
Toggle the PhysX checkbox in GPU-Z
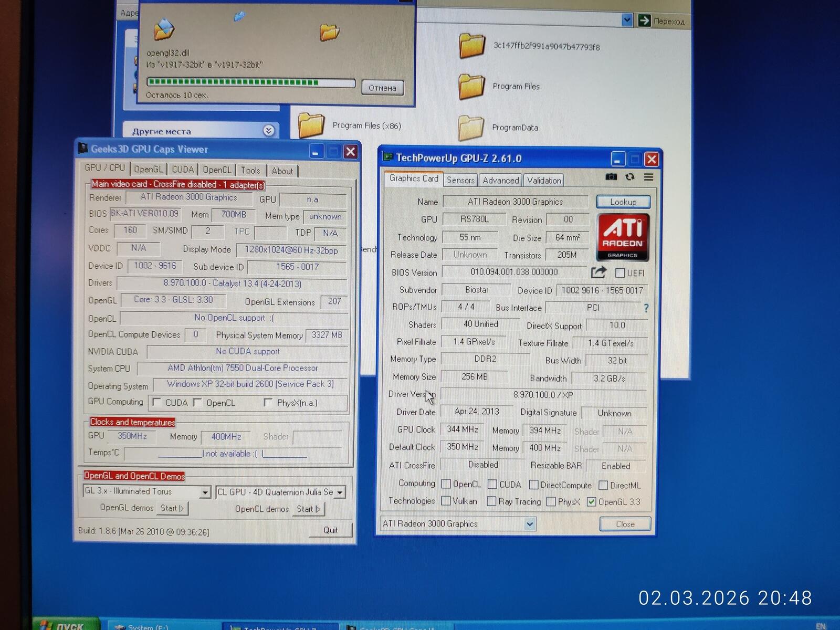tap(551, 501)
